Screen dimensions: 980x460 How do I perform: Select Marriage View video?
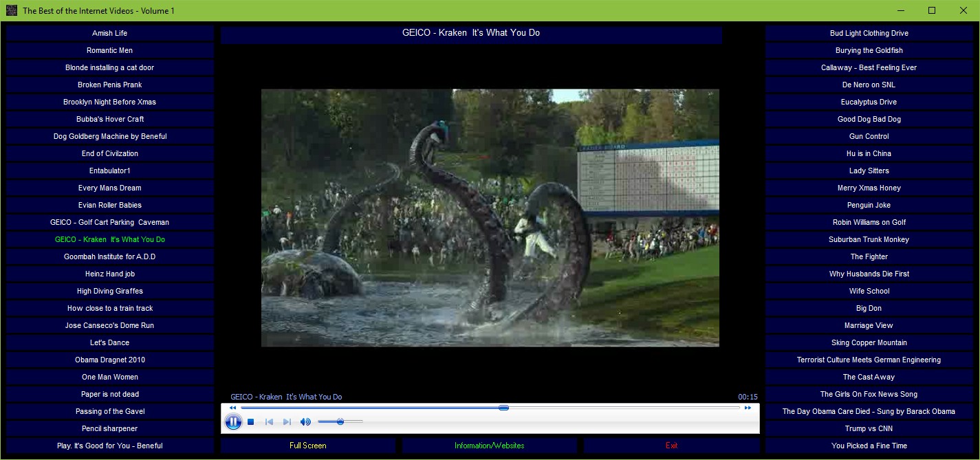click(x=869, y=325)
